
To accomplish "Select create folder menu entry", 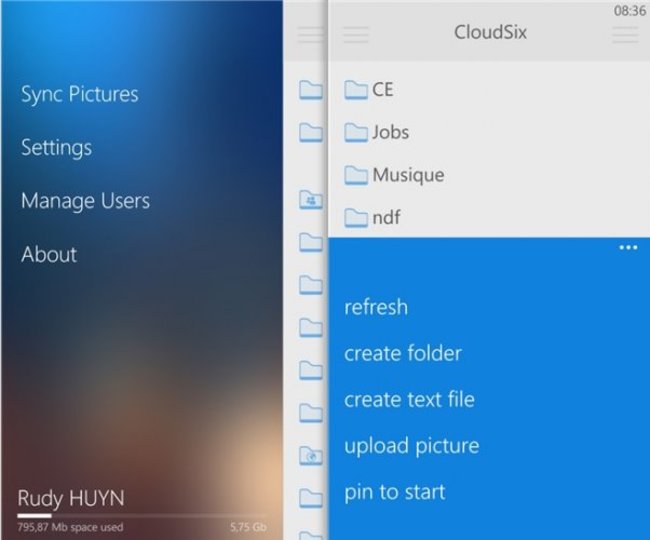I will [x=402, y=353].
